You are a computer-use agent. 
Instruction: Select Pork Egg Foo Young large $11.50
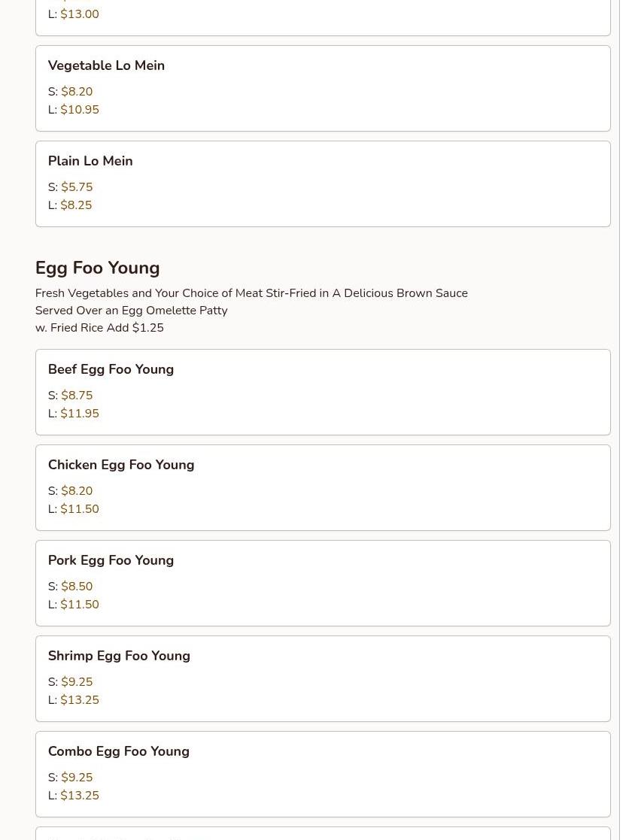point(80,605)
